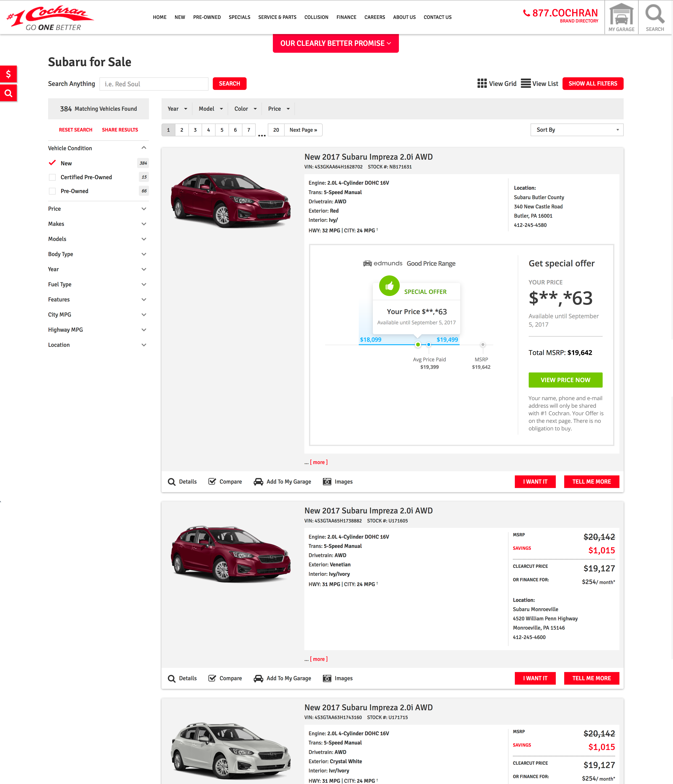
Task: Open the My Garage icon
Action: point(621,17)
